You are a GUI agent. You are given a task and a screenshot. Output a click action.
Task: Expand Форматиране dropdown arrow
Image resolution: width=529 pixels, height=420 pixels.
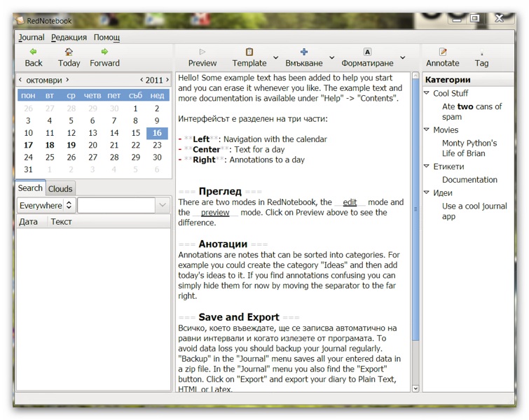(x=402, y=57)
